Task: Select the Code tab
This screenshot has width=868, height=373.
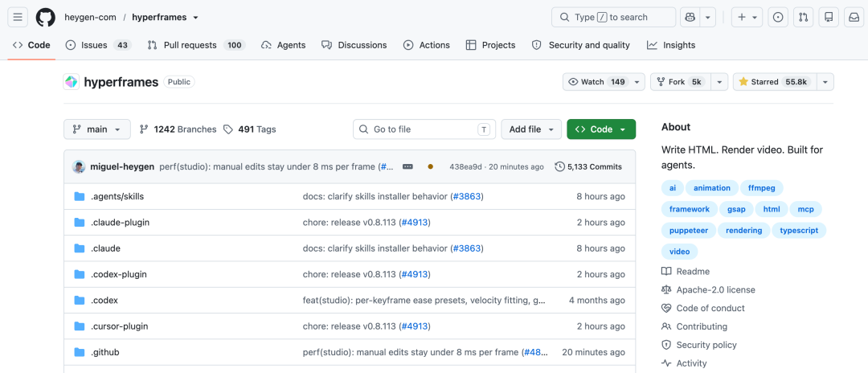Action: [x=31, y=45]
